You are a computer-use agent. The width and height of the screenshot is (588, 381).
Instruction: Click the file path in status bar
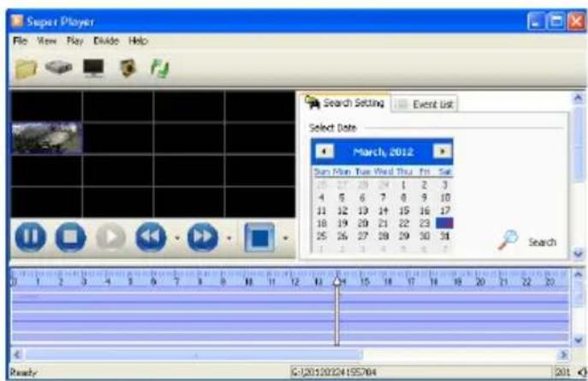tap(334, 372)
